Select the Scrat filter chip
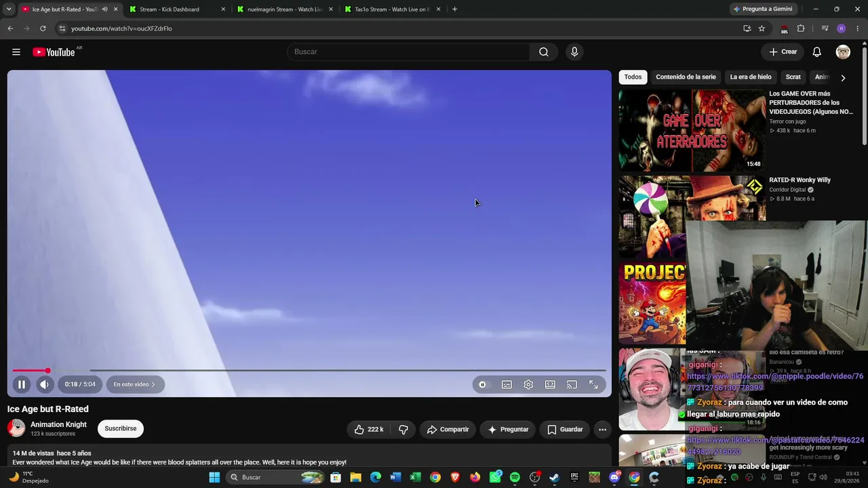Viewport: 868px width, 488px height. [x=793, y=77]
